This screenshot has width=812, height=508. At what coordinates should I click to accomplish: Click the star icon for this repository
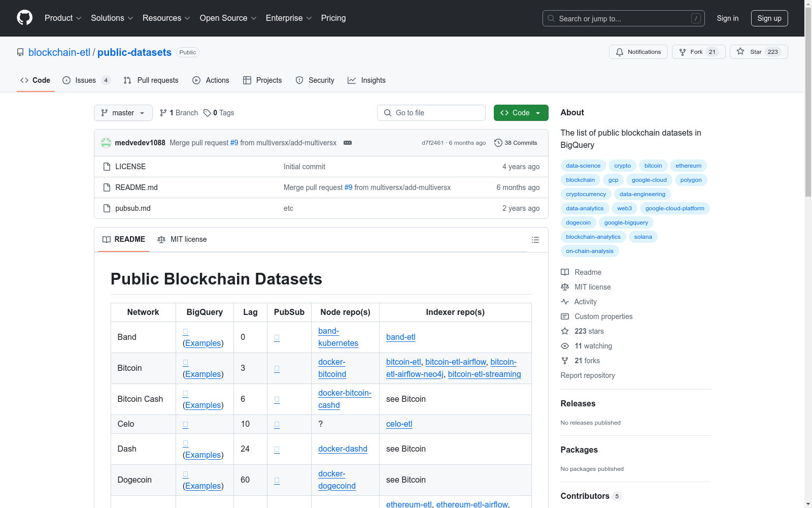coord(740,52)
